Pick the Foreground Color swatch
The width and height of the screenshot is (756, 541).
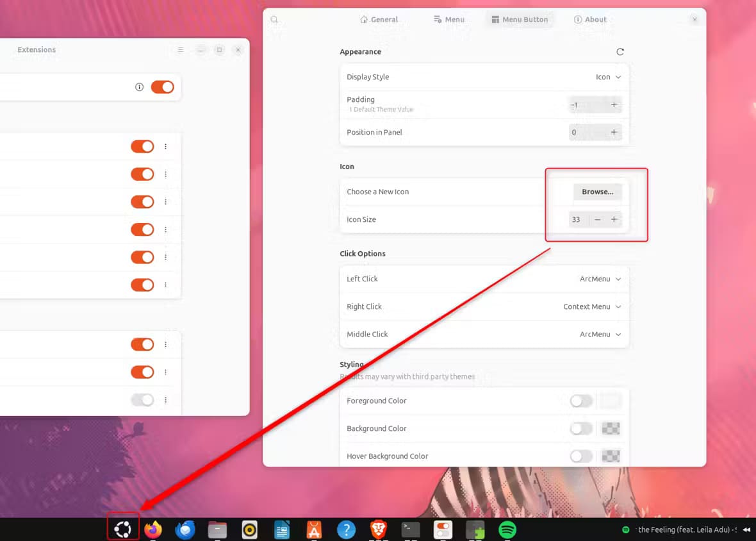pyautogui.click(x=611, y=401)
